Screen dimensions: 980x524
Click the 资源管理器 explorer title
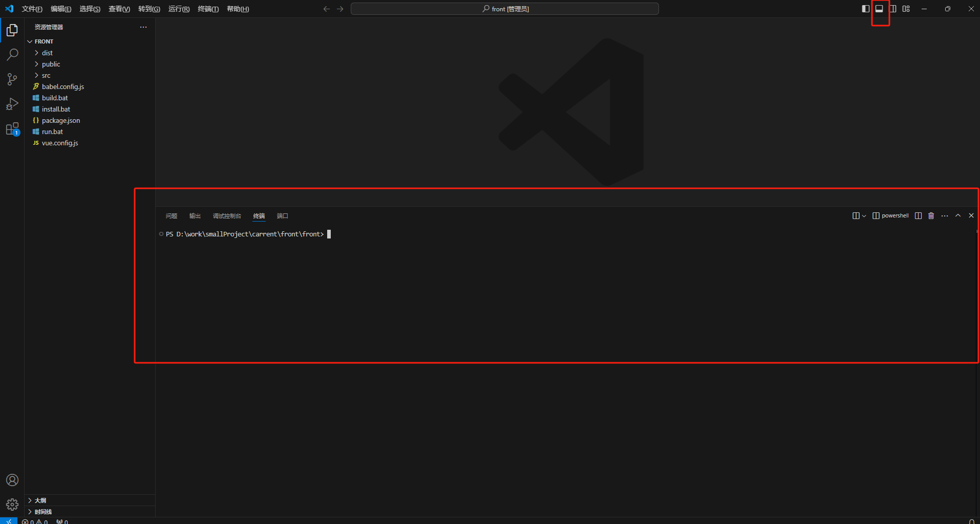49,27
